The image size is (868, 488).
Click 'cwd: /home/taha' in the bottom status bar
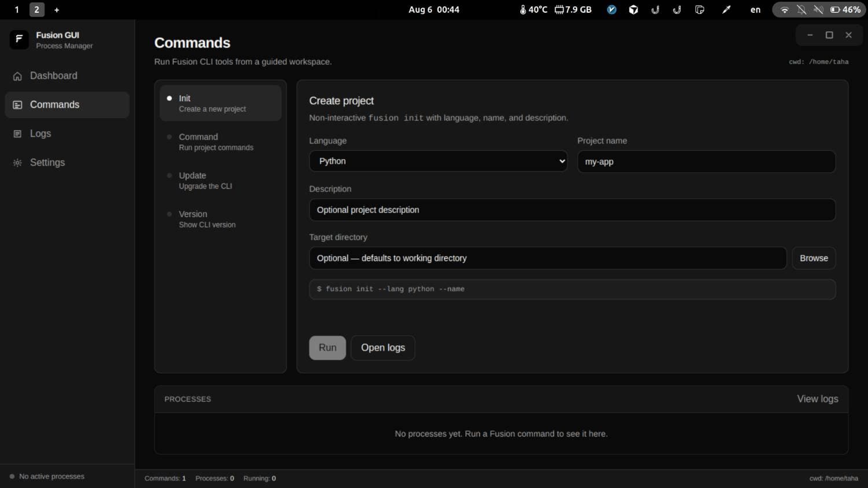click(x=834, y=478)
